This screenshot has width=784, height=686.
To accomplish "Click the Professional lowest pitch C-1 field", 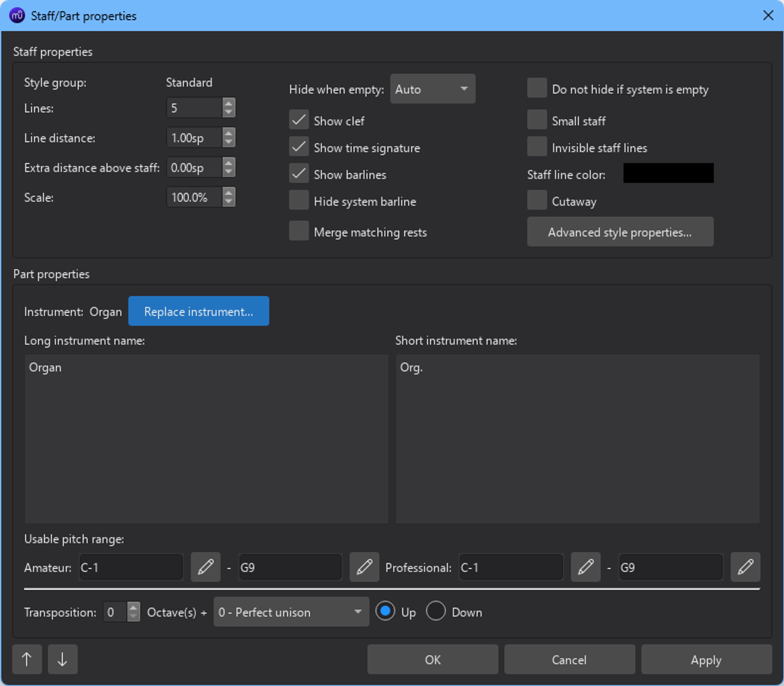I will pos(511,567).
